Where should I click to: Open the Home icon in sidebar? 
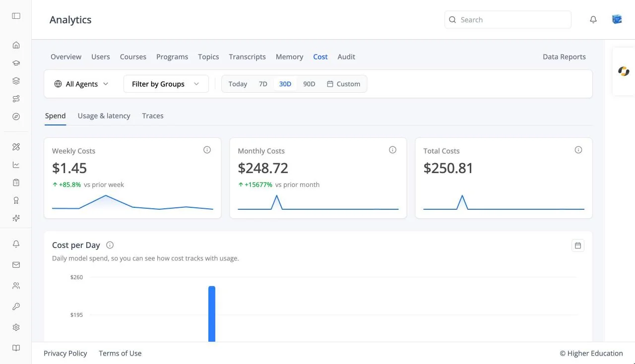coord(16,45)
